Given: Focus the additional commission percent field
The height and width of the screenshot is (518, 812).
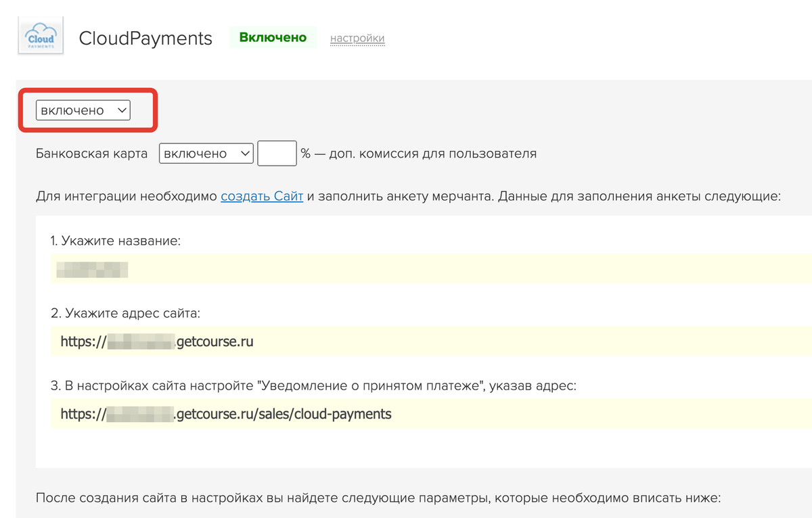Looking at the screenshot, I should coord(277,154).
